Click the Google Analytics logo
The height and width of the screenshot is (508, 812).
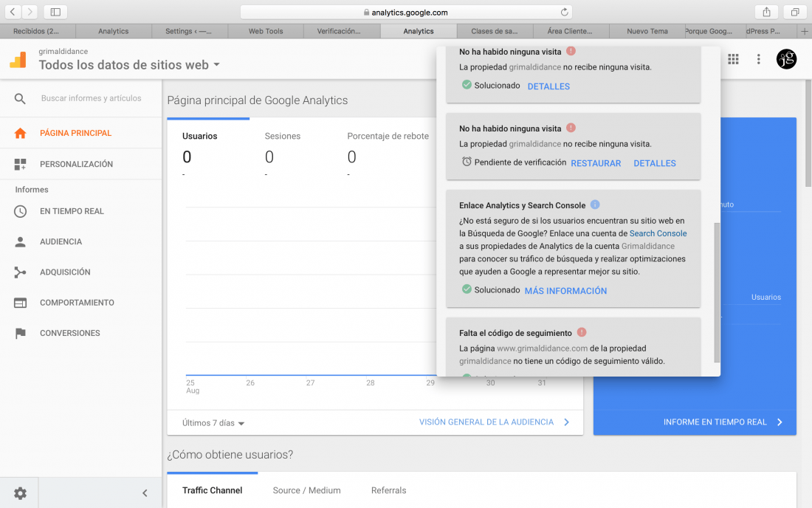18,60
